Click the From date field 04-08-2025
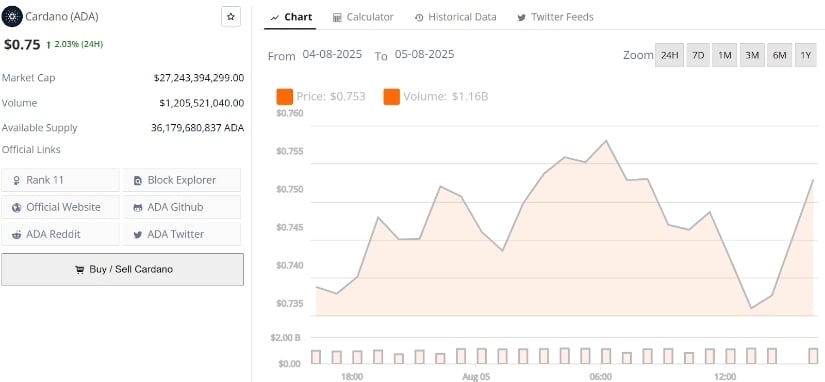This screenshot has height=382, width=825. pyautogui.click(x=332, y=54)
